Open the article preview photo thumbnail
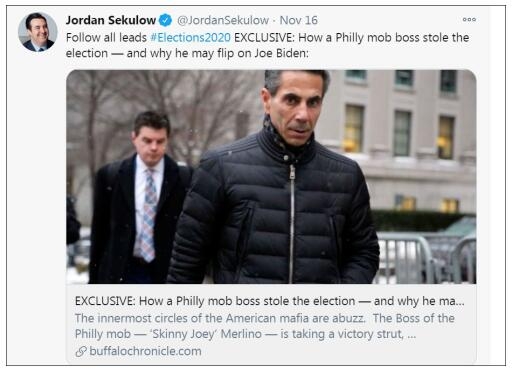Screen dimensions: 525x373 point(271,176)
